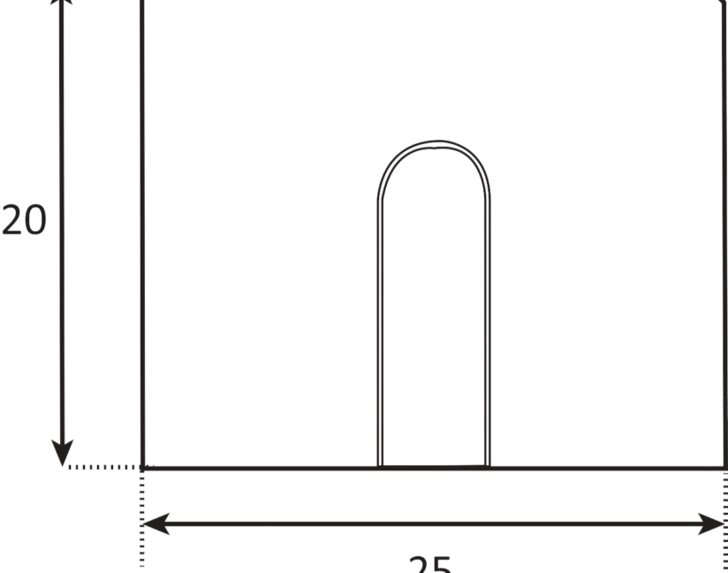Select the upward arrowhead of the vertical dimension

62,7
